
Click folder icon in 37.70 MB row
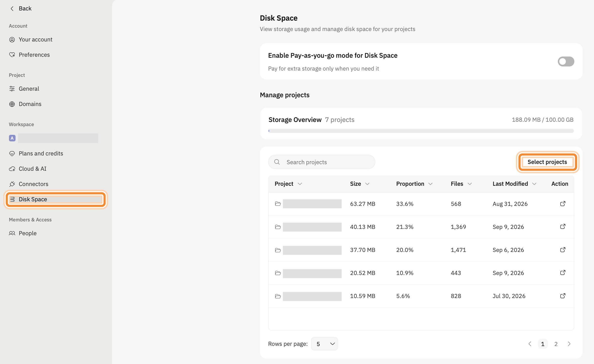pos(278,250)
